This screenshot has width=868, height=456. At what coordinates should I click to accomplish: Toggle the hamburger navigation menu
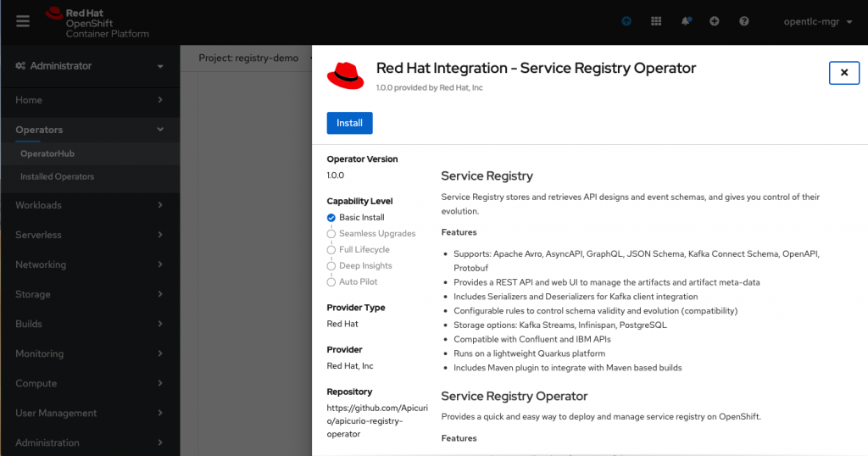click(x=23, y=21)
